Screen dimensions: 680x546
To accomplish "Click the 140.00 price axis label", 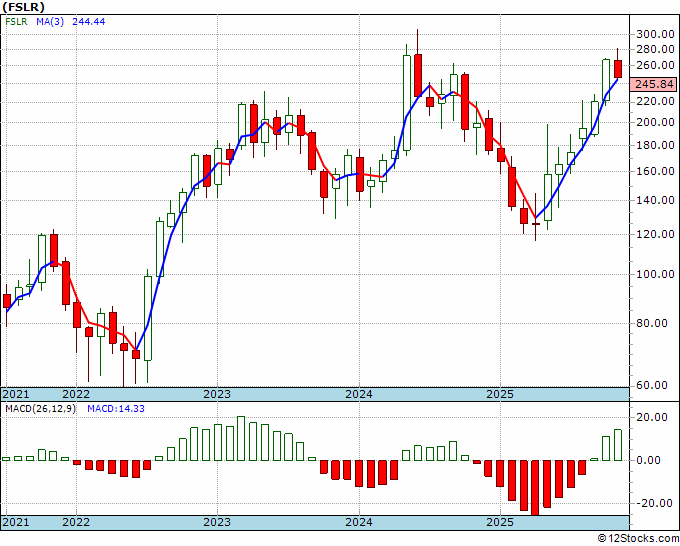I will 655,200.
